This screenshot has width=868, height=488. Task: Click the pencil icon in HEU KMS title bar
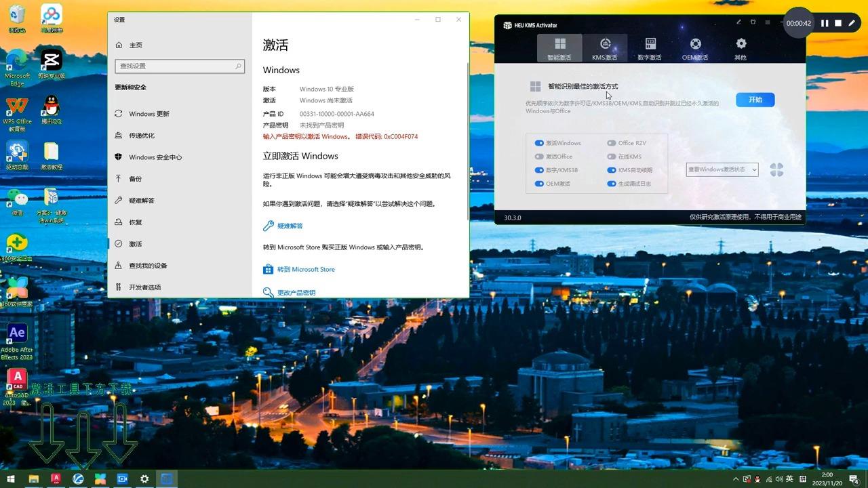[x=739, y=22]
